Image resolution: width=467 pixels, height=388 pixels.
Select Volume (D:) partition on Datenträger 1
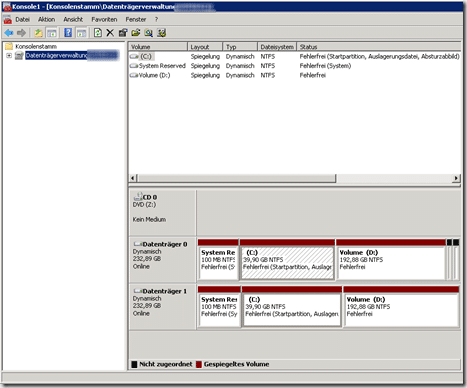(401, 306)
